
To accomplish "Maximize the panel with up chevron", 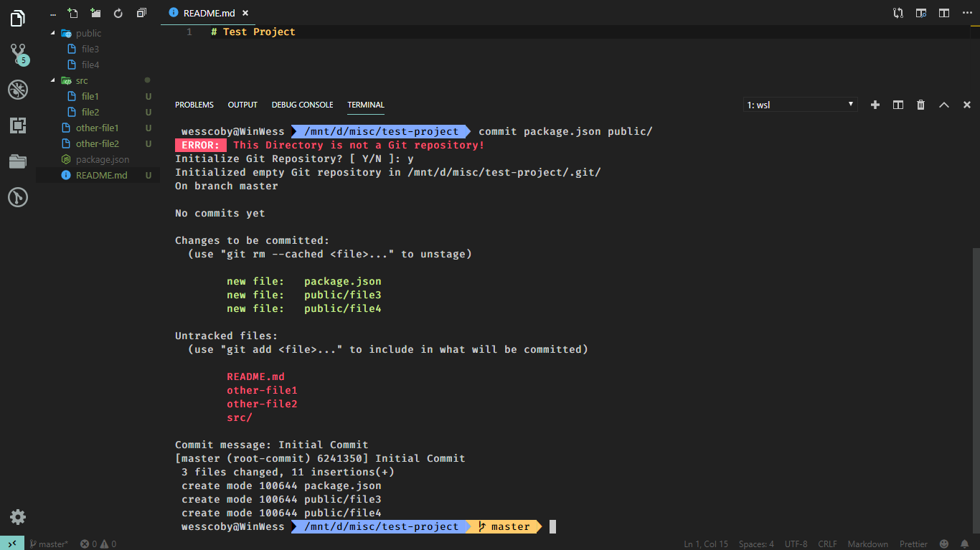I will (944, 105).
